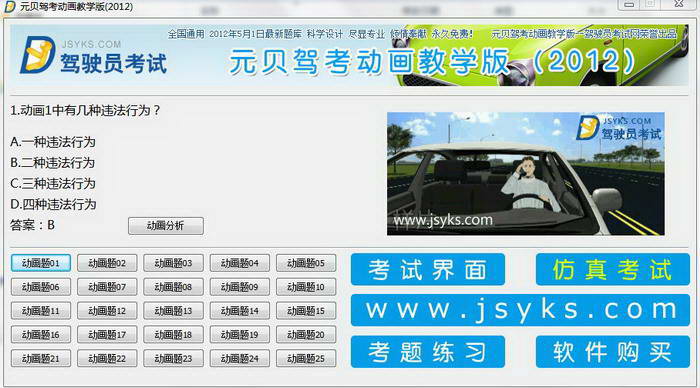Click the answer line 答案：B
700x388 pixels.
tap(32, 225)
